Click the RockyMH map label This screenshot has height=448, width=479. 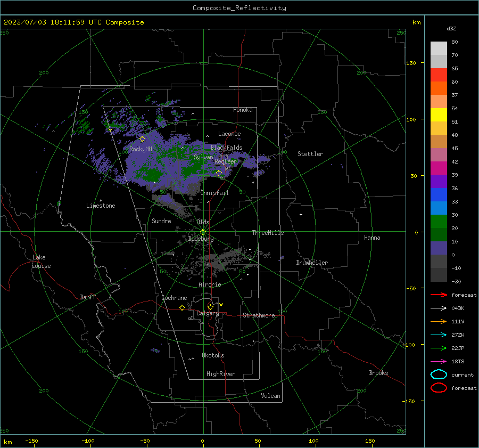141,149
